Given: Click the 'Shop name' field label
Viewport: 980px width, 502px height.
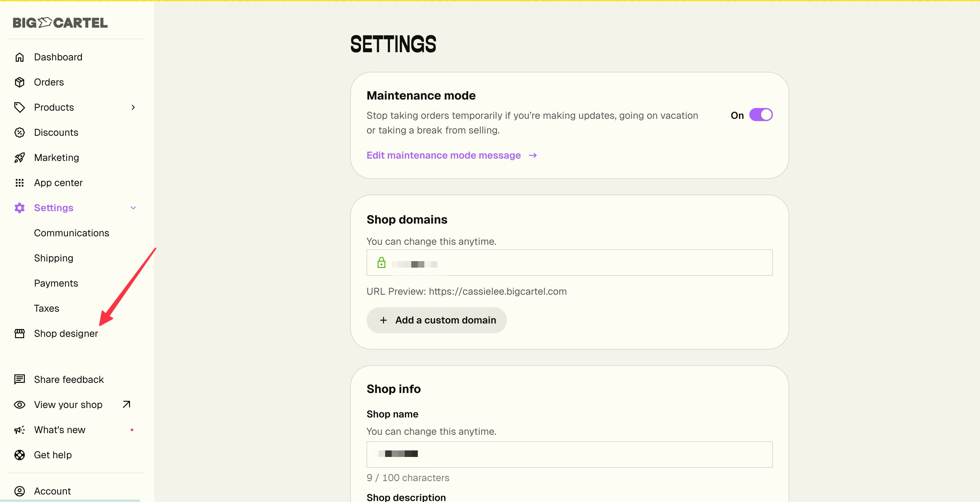Looking at the screenshot, I should [392, 414].
